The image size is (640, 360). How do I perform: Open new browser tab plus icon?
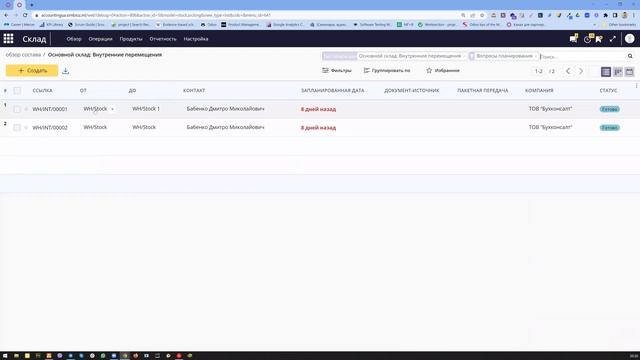[x=32, y=5]
